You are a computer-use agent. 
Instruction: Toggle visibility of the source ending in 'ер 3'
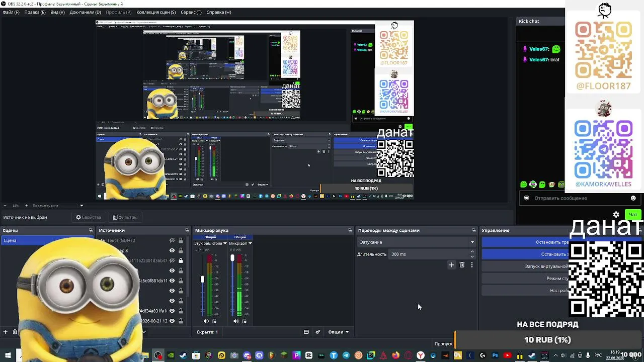(172, 250)
